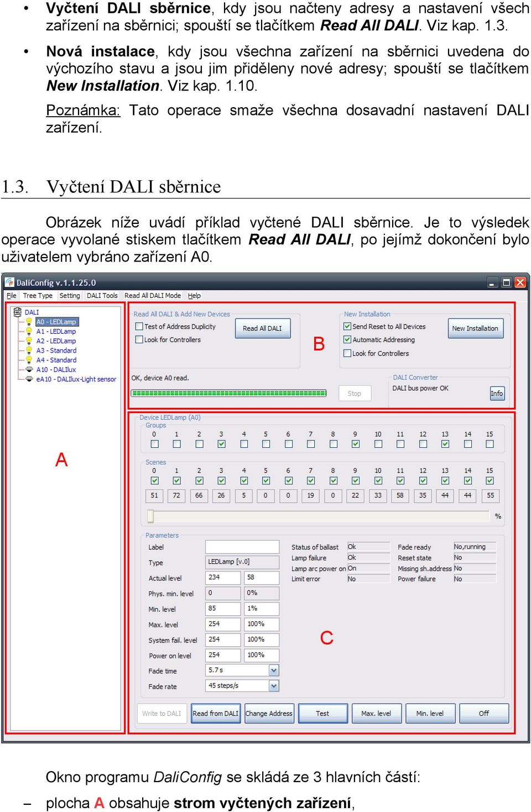Open Read All DALI Mode menu

pyautogui.click(x=153, y=296)
